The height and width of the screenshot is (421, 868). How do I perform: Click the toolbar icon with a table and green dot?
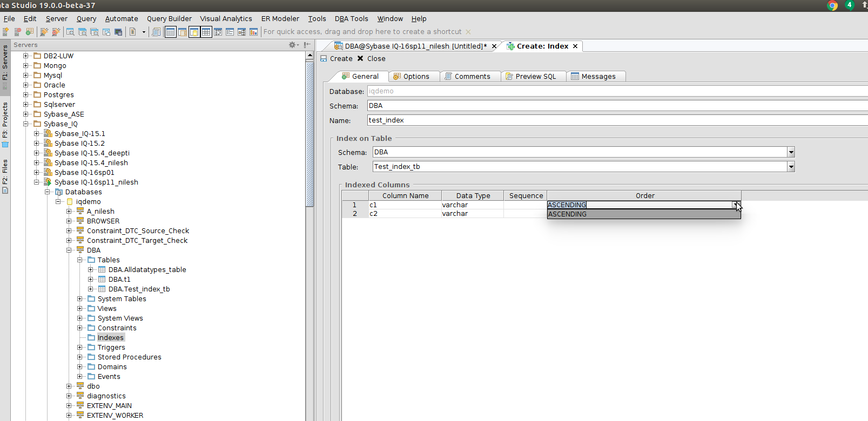coord(29,32)
